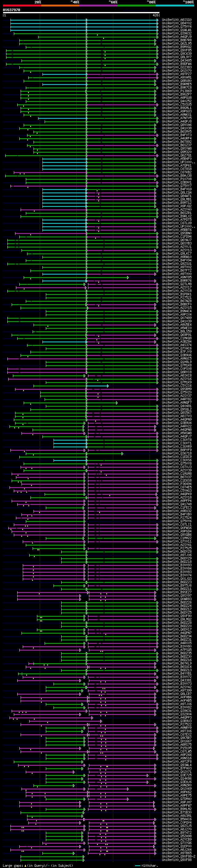The width and height of the screenshot is (197, 868).
Task: Open hit UniRef100_A8ISG0
Action: point(177,20)
